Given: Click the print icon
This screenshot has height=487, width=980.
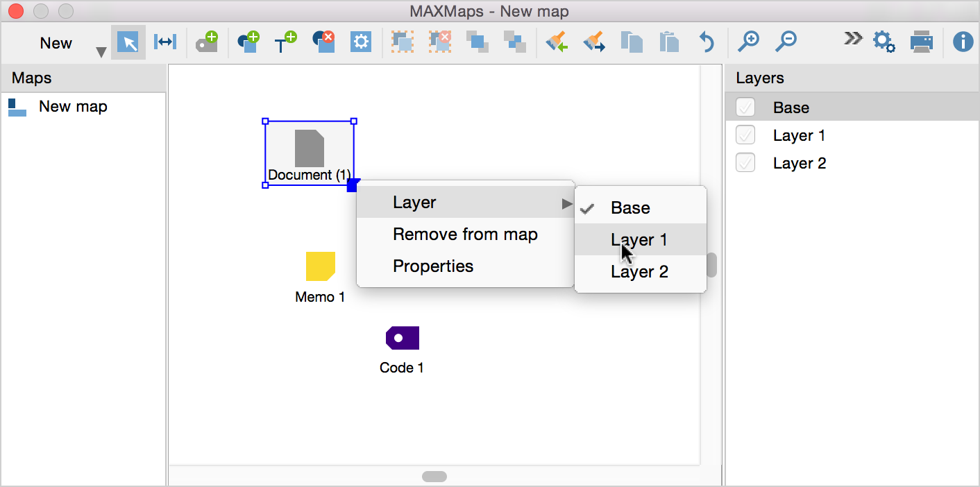Looking at the screenshot, I should tap(922, 42).
